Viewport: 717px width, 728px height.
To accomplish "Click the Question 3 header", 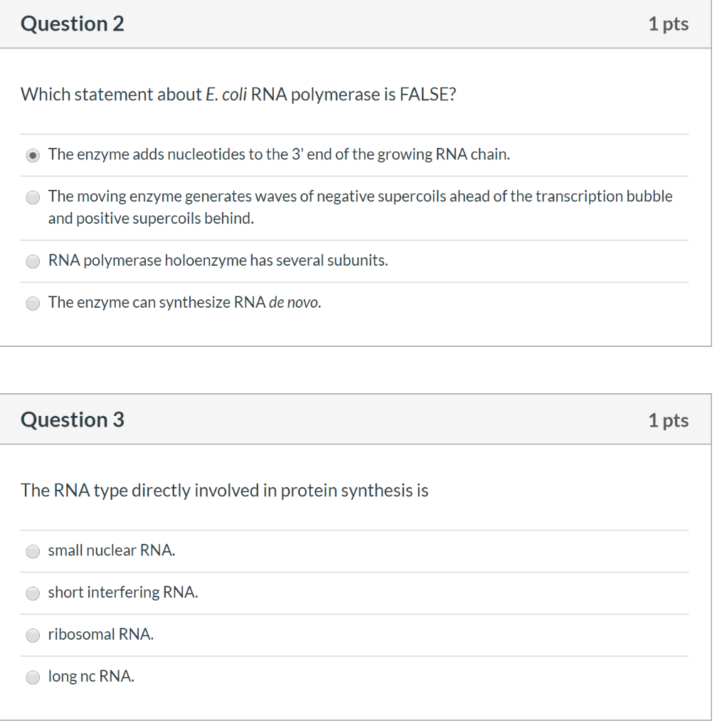I will (73, 419).
